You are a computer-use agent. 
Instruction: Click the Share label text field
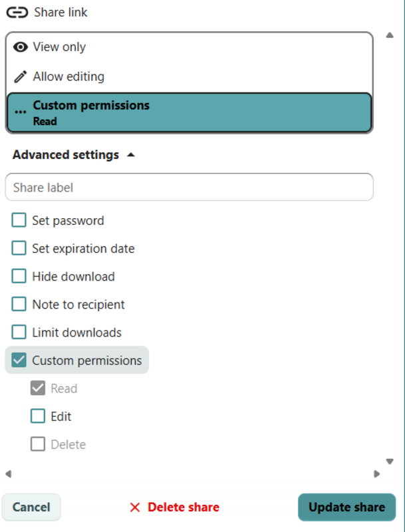click(189, 188)
